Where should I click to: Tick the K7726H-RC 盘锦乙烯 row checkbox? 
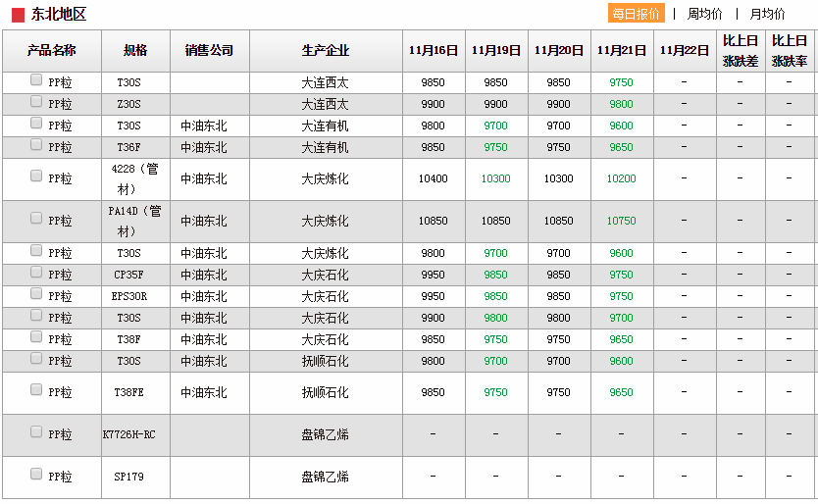pos(36,431)
